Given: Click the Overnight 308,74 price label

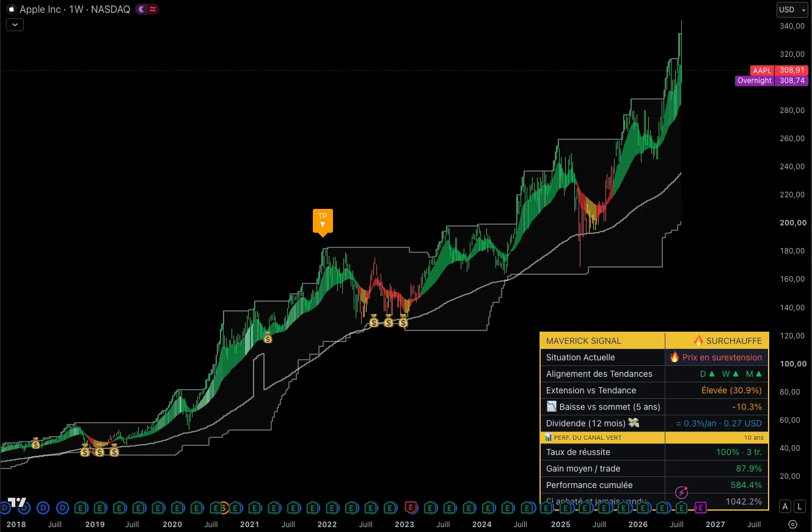Looking at the screenshot, I should point(772,81).
